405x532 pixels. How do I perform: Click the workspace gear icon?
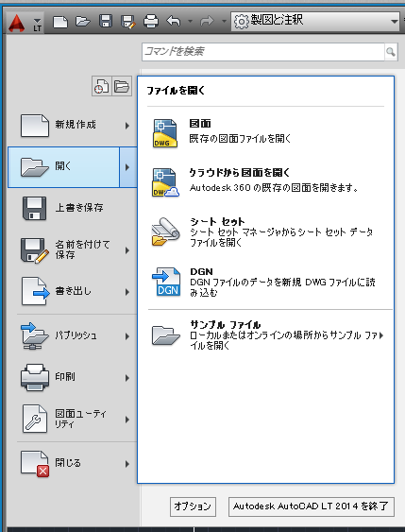tap(241, 22)
